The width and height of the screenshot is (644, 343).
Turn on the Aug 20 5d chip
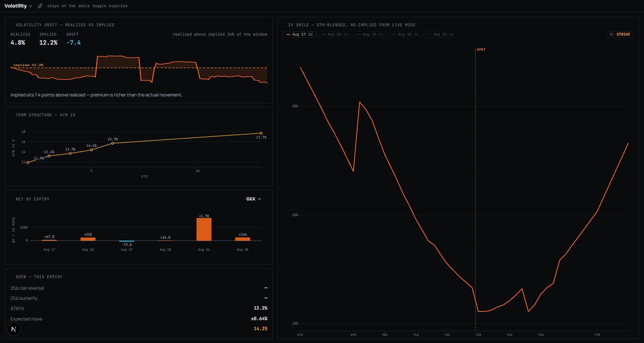pyautogui.click(x=405, y=35)
